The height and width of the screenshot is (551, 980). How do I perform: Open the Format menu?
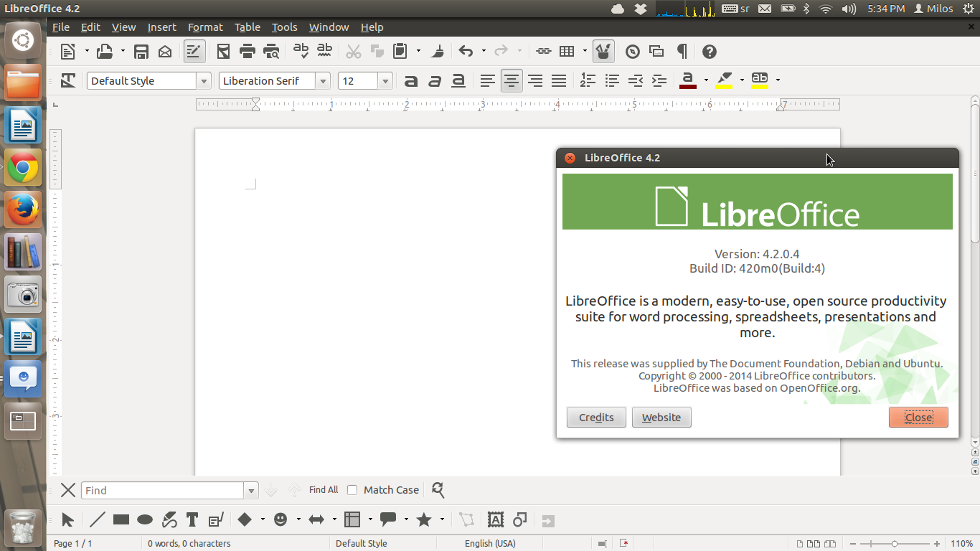[205, 27]
